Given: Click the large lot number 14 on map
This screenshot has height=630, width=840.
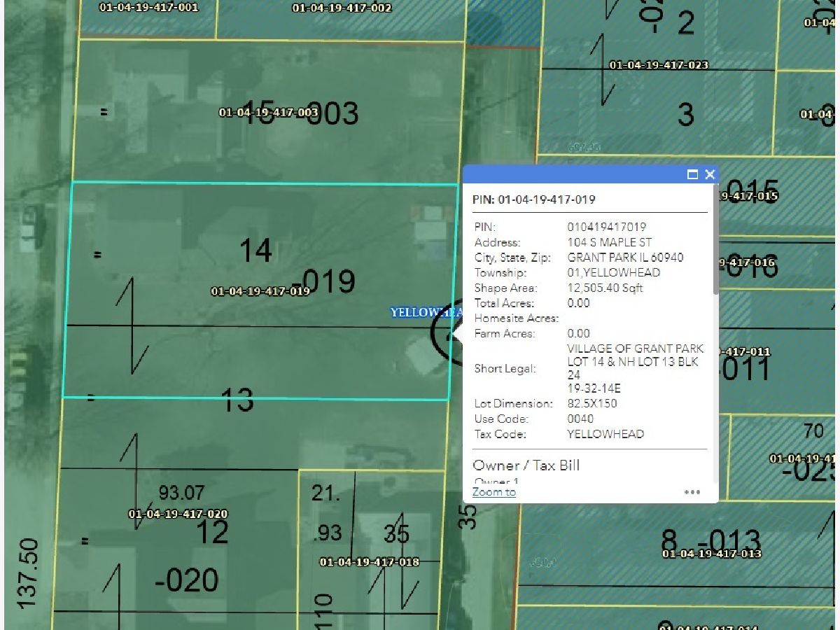Looking at the screenshot, I should click(255, 251).
